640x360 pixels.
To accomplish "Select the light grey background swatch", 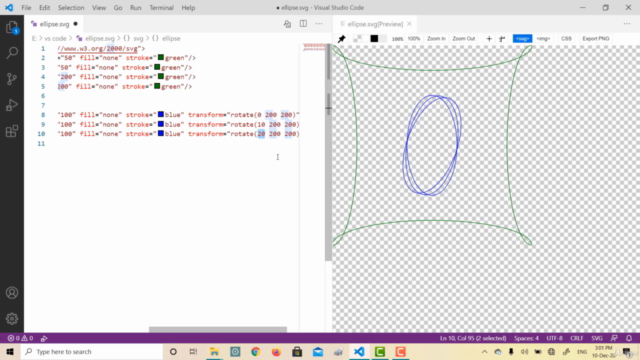I will pos(382,38).
